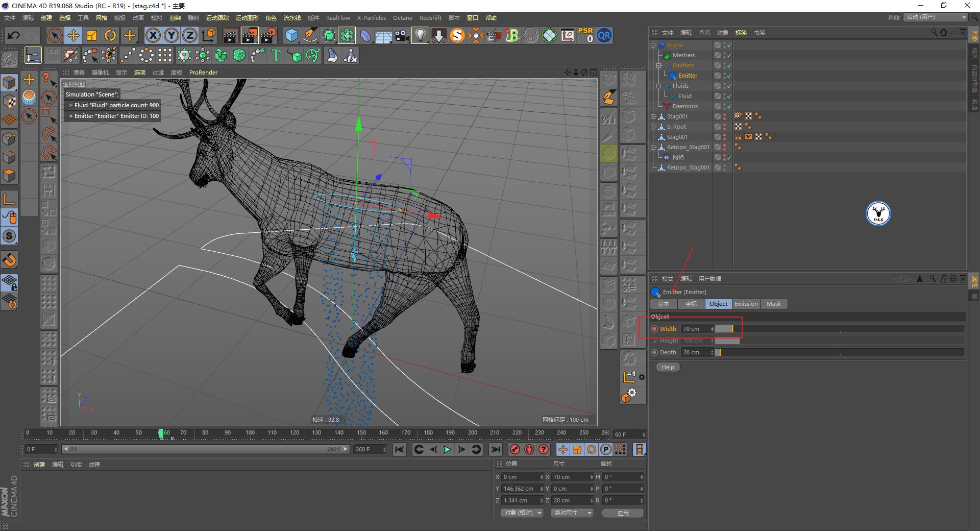The height and width of the screenshot is (531, 980).
Task: Click the Undo arrow icon
Action: [14, 35]
